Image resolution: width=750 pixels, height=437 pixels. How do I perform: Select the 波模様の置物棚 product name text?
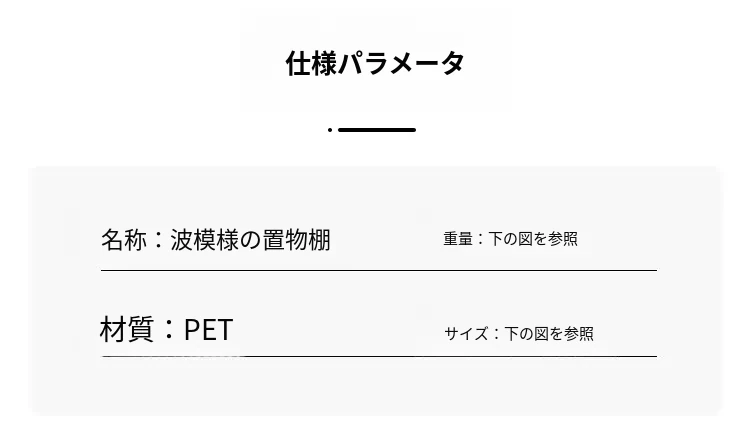(250, 240)
